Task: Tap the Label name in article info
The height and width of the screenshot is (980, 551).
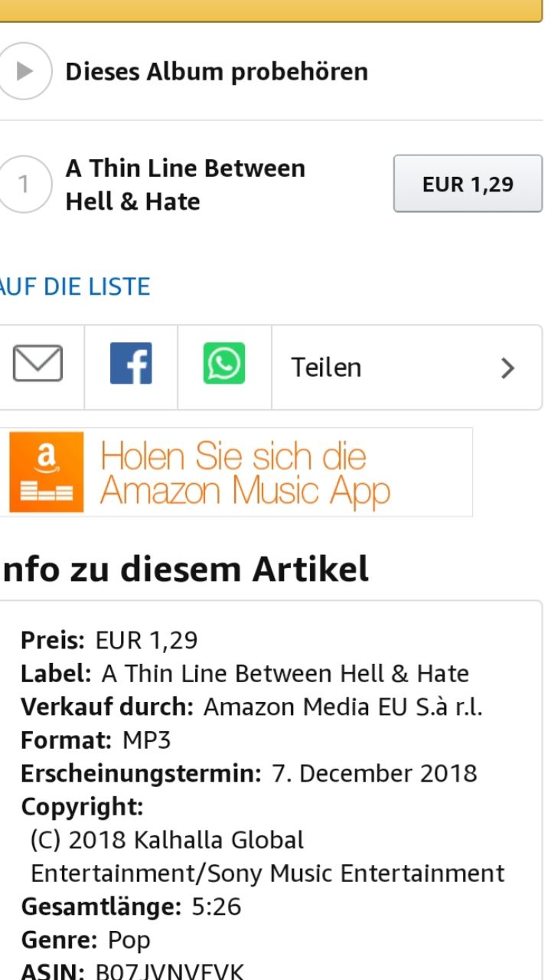Action: (285, 674)
